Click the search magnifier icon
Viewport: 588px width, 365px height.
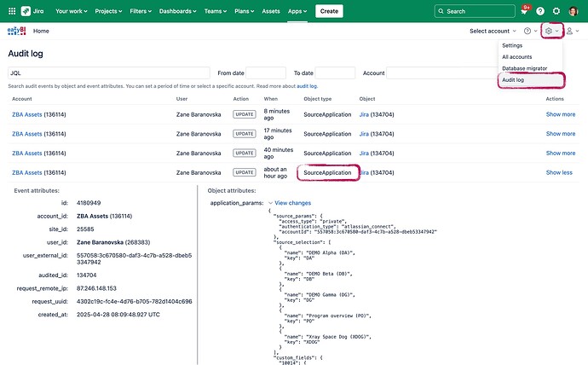(441, 11)
